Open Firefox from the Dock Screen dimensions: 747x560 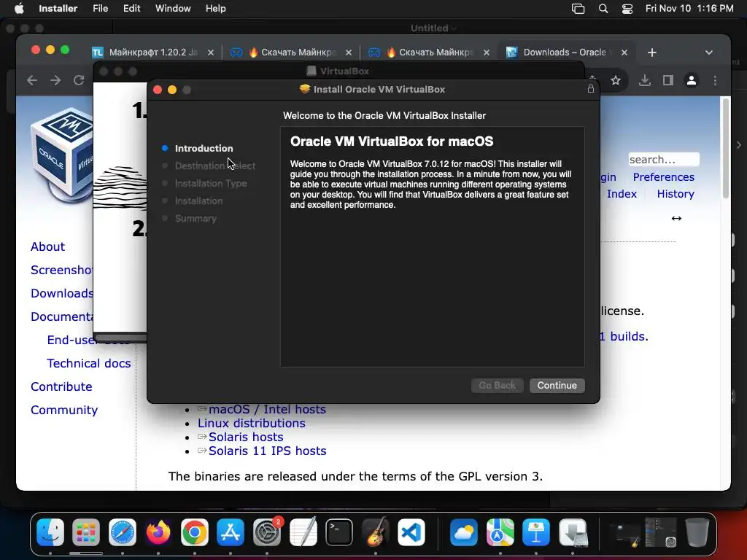(x=158, y=532)
